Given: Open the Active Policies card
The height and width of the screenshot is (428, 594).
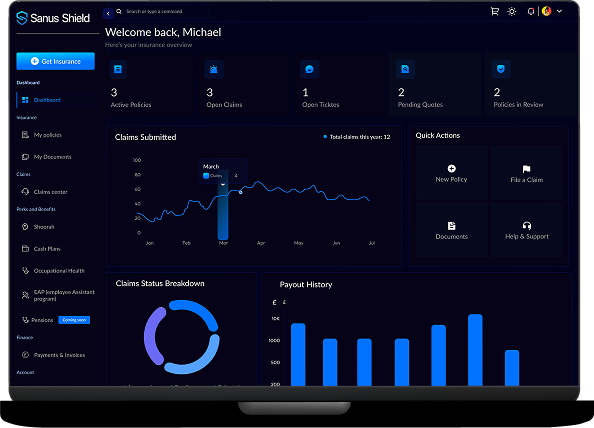Looking at the screenshot, I should (150, 84).
